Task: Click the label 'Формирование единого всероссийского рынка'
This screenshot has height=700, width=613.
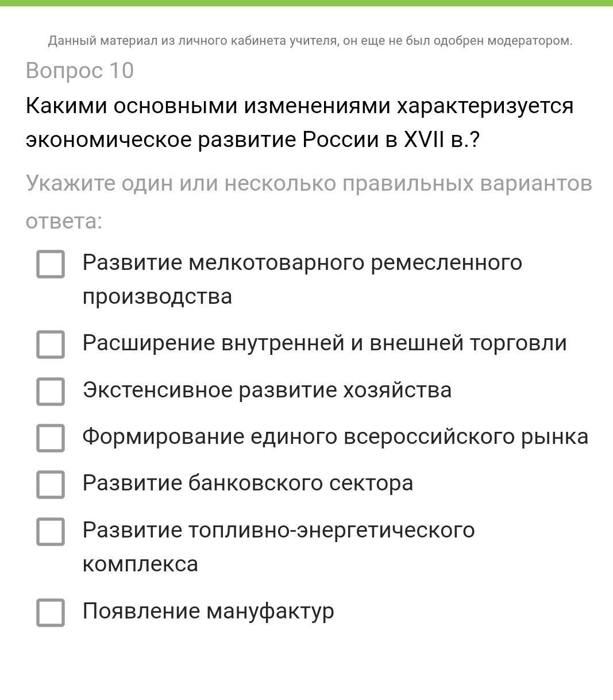Action: [x=335, y=436]
